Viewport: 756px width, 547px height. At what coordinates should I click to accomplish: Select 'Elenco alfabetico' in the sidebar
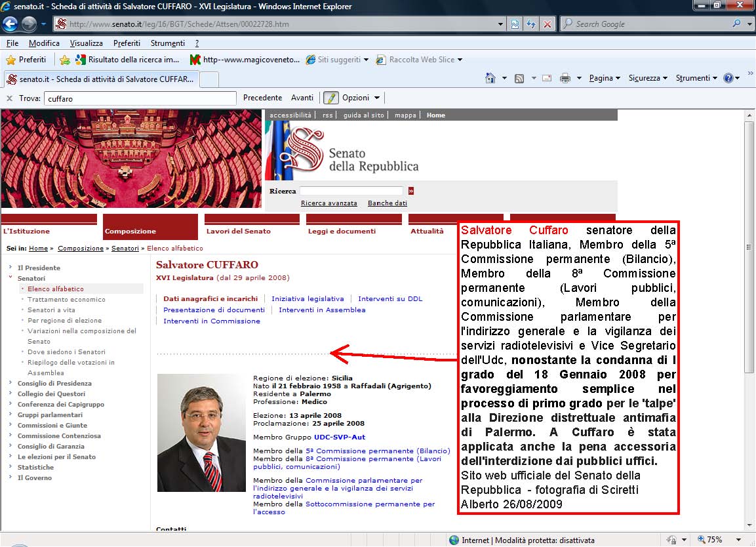pos(56,289)
